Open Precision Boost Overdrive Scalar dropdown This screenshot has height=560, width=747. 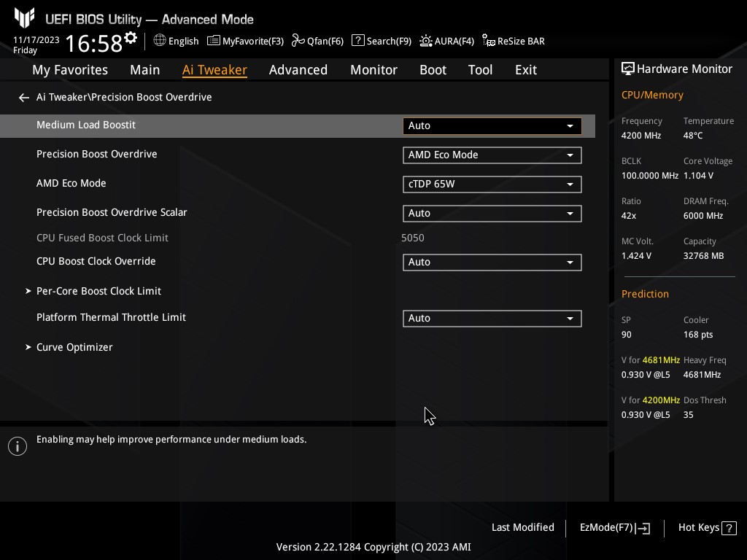[492, 214]
